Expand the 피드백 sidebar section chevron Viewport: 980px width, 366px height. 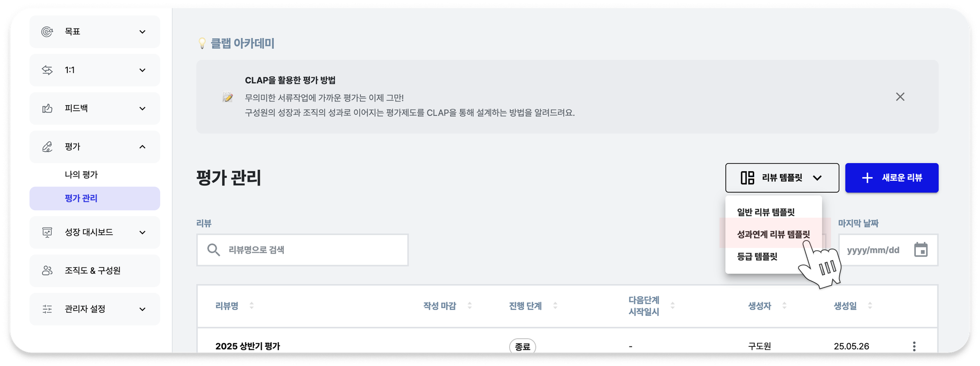coord(142,108)
